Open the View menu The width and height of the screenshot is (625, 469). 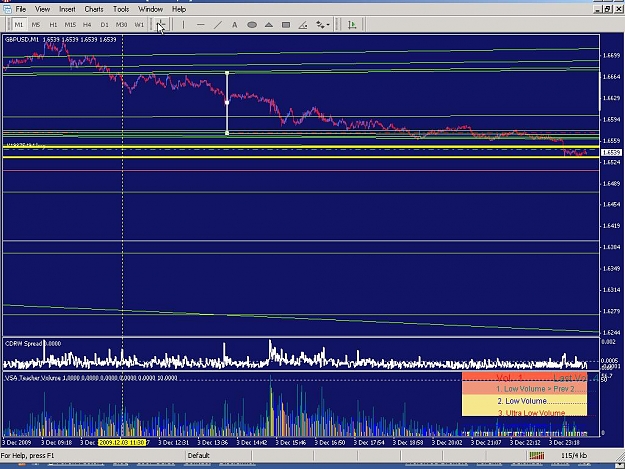[42, 9]
